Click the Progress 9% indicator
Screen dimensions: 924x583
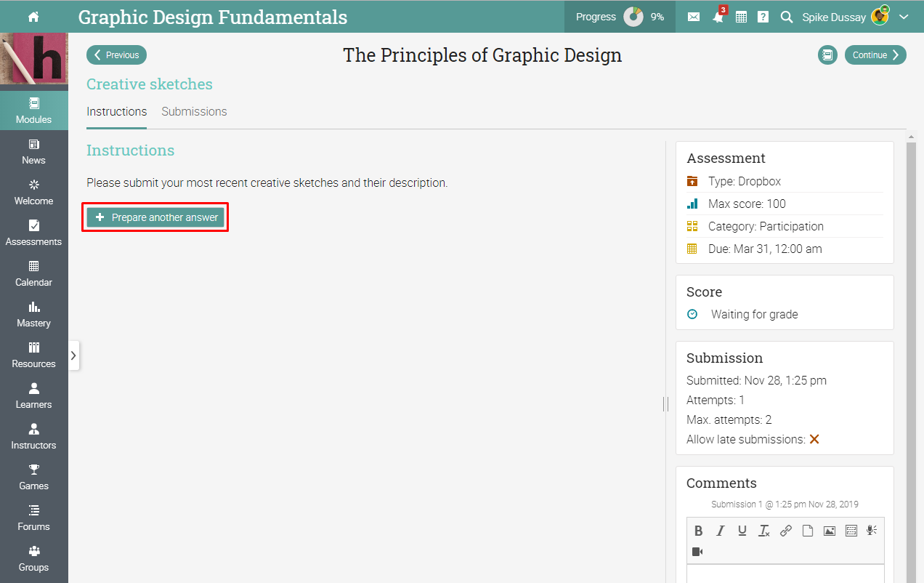point(620,17)
